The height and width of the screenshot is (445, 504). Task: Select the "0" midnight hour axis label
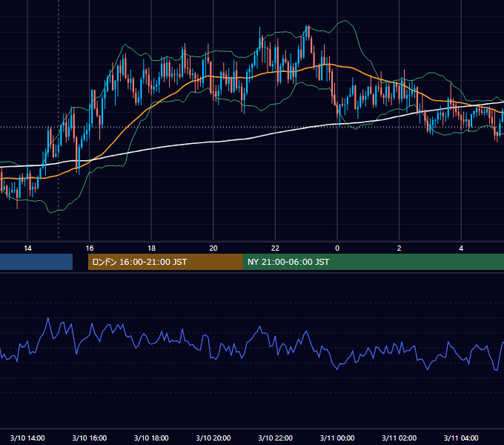(337, 248)
